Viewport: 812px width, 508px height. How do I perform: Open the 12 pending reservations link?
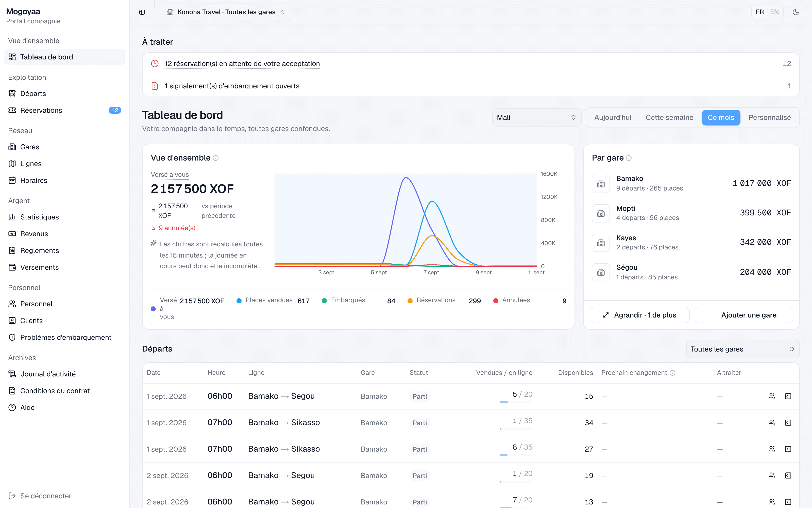pyautogui.click(x=242, y=63)
